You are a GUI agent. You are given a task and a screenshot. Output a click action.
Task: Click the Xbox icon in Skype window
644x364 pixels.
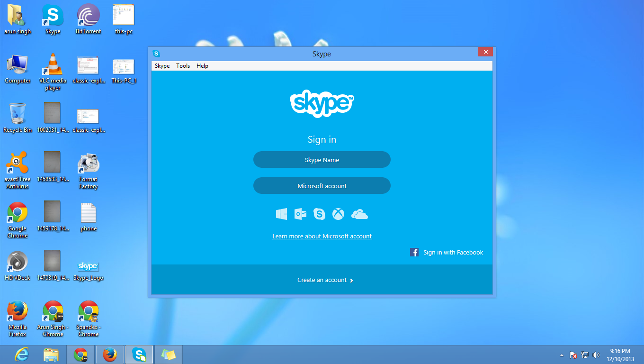coord(338,214)
